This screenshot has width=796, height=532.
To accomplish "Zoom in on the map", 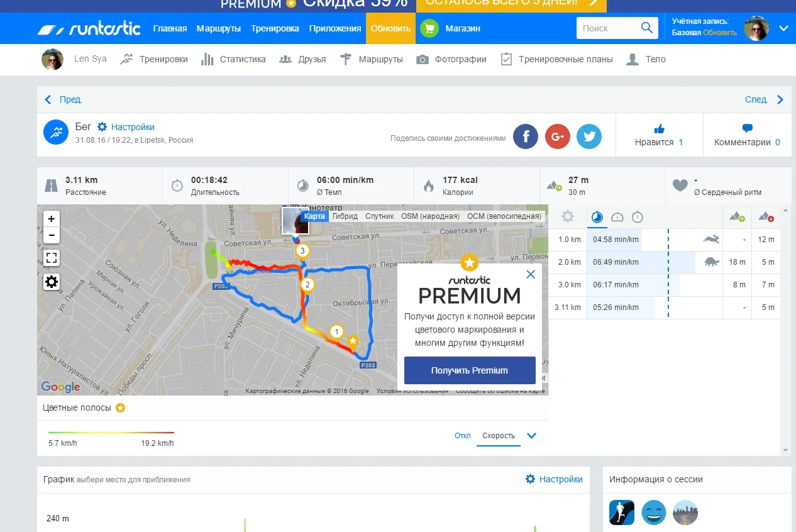I will click(x=52, y=219).
